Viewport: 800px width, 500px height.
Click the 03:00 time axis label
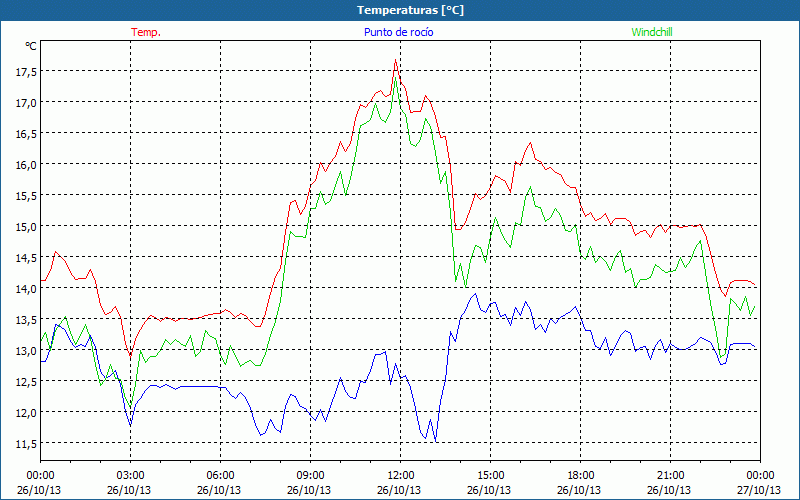click(x=130, y=475)
